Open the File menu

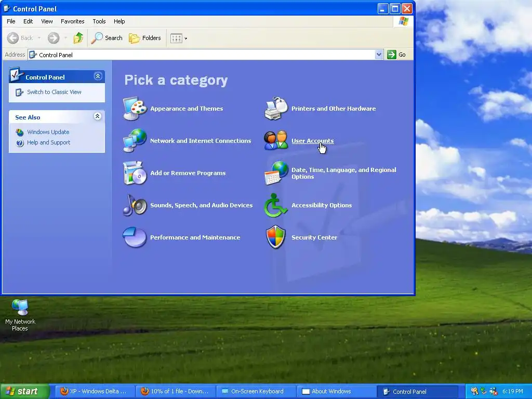tap(11, 21)
